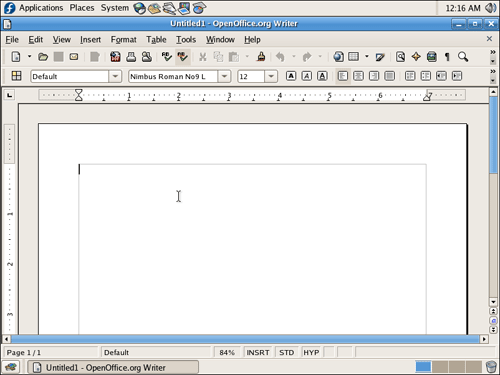Viewport: 500px width, 375px height.
Task: Create a new document with the New icon
Action: tap(16, 57)
